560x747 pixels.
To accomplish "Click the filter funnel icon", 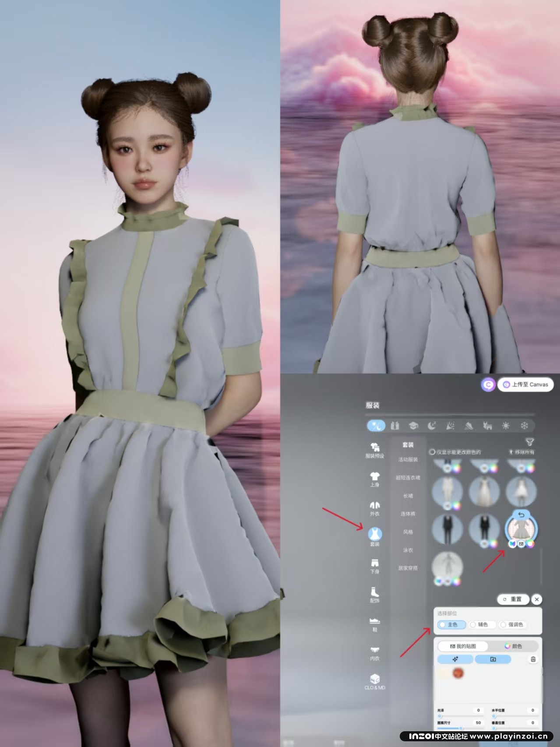I will [530, 442].
